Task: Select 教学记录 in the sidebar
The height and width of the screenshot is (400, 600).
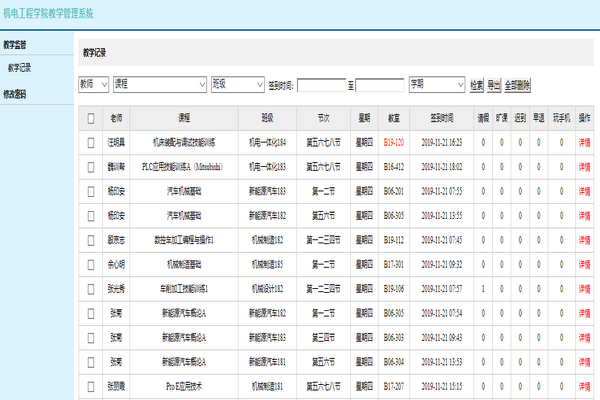Action: pos(20,68)
